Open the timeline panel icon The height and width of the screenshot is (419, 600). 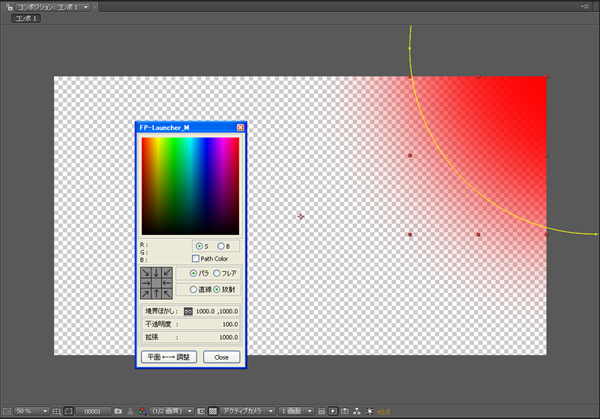[x=345, y=411]
